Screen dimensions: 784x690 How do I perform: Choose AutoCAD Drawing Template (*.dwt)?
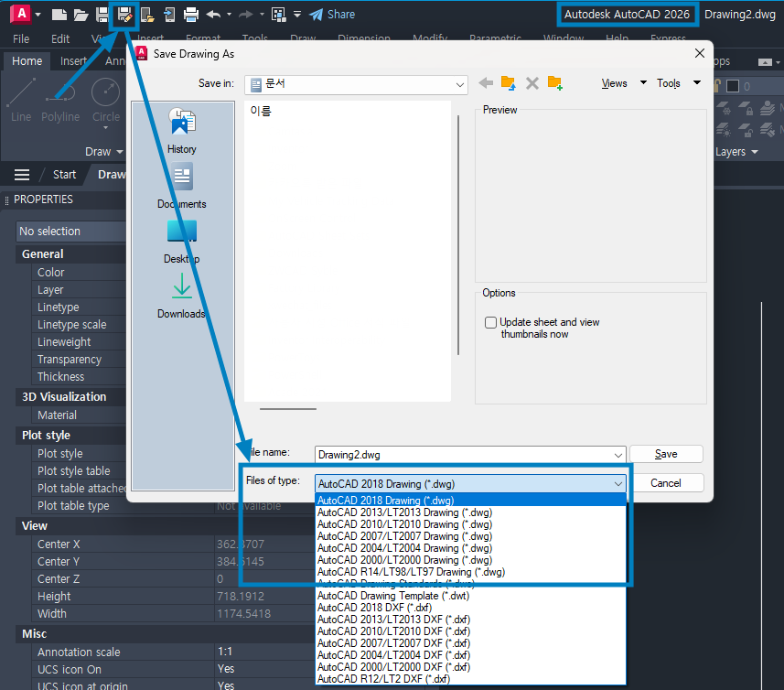(x=470, y=596)
